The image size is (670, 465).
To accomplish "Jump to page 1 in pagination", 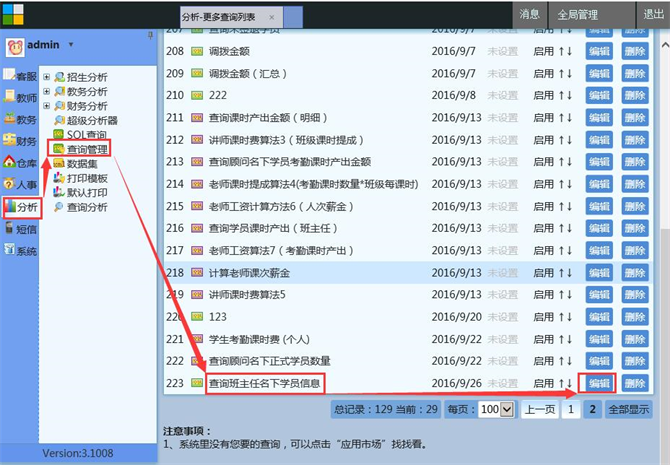I will 570,409.
